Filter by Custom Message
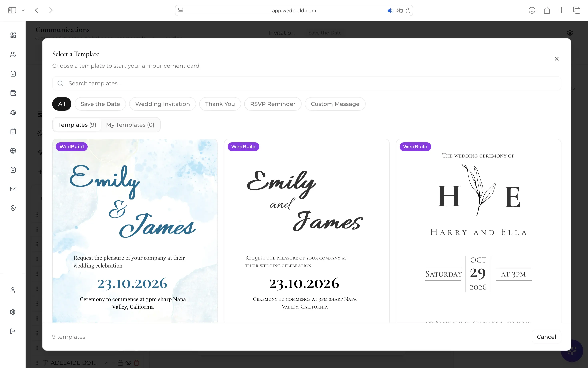 [335, 104]
